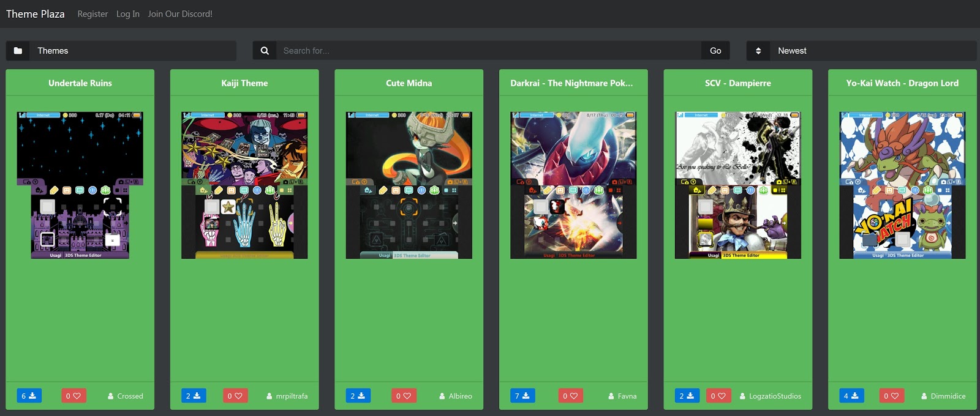980x416 pixels.
Task: Click the Search for... input field
Action: (x=489, y=51)
